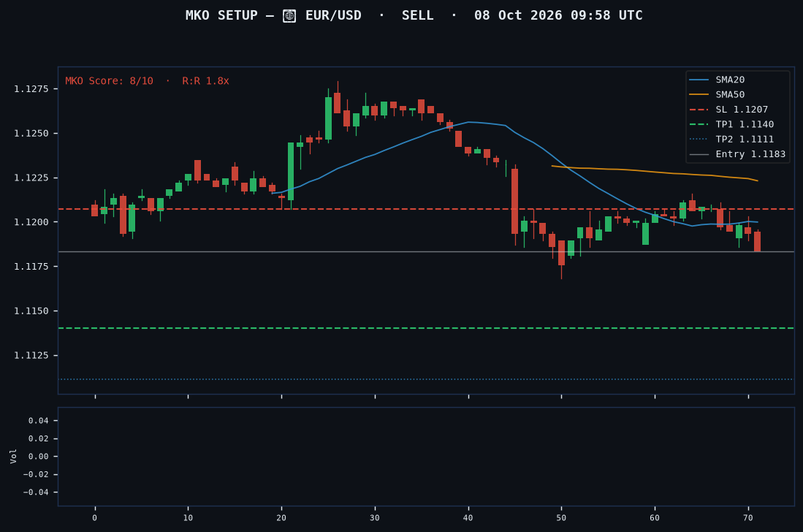Viewport: 803px width, 532px height.
Task: Click the 60 x-axis tick label
Action: click(655, 518)
